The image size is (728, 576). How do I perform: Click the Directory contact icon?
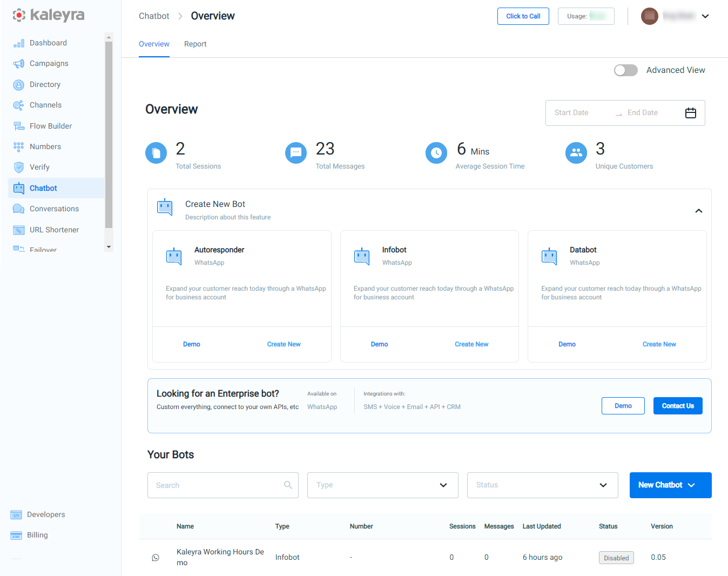coord(19,85)
